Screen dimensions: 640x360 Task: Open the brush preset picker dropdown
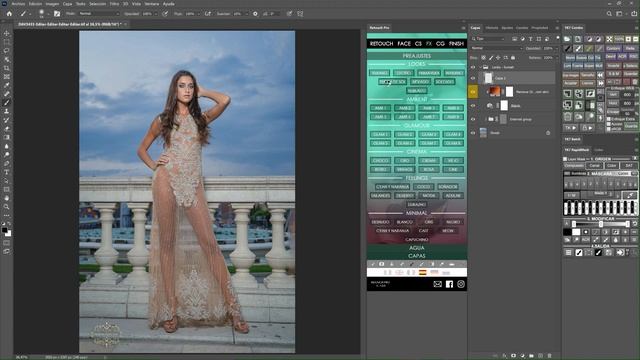pyautogui.click(x=48, y=14)
